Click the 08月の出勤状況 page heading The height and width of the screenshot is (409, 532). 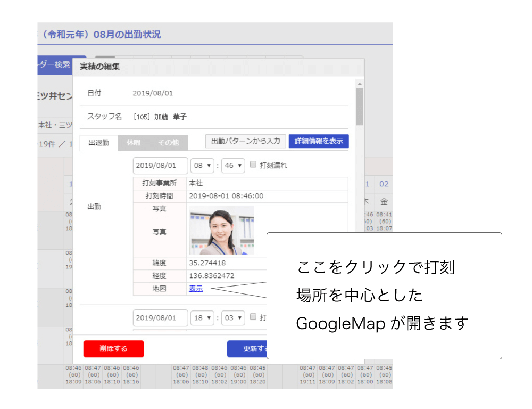click(x=127, y=35)
